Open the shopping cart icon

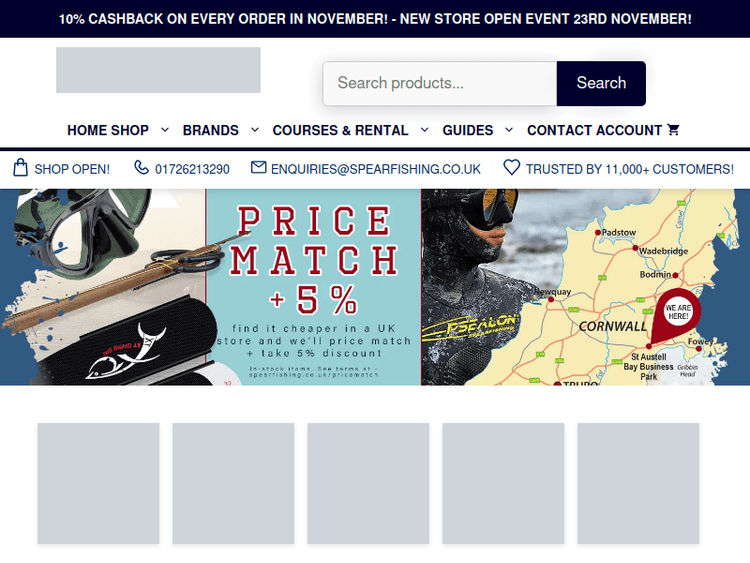pos(673,130)
